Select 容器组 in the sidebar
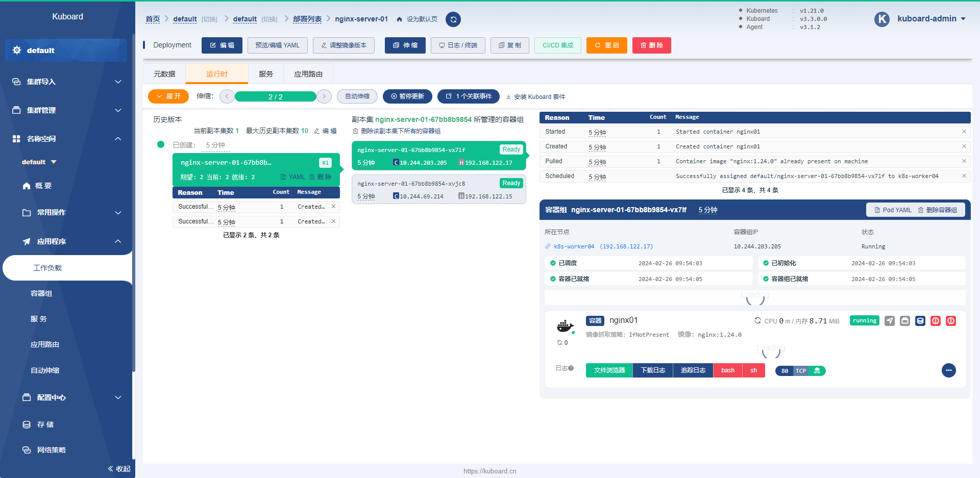Screen dimensions: 980x478 [41, 293]
